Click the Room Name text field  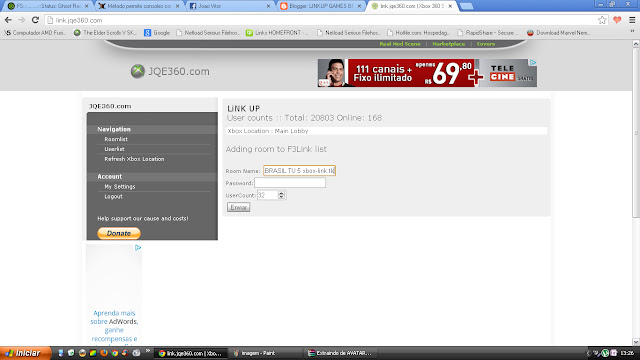299,171
